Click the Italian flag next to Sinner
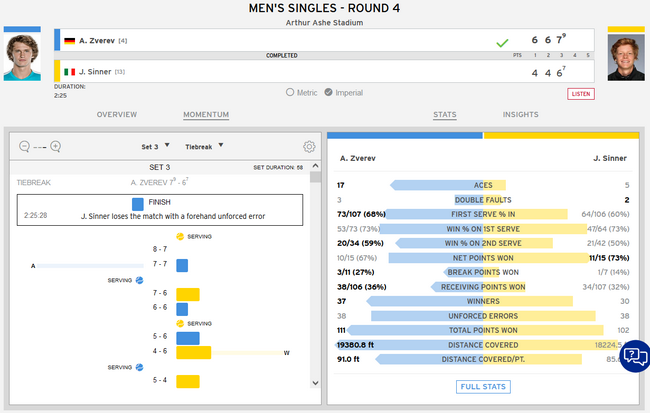The height and width of the screenshot is (413, 650). click(69, 72)
